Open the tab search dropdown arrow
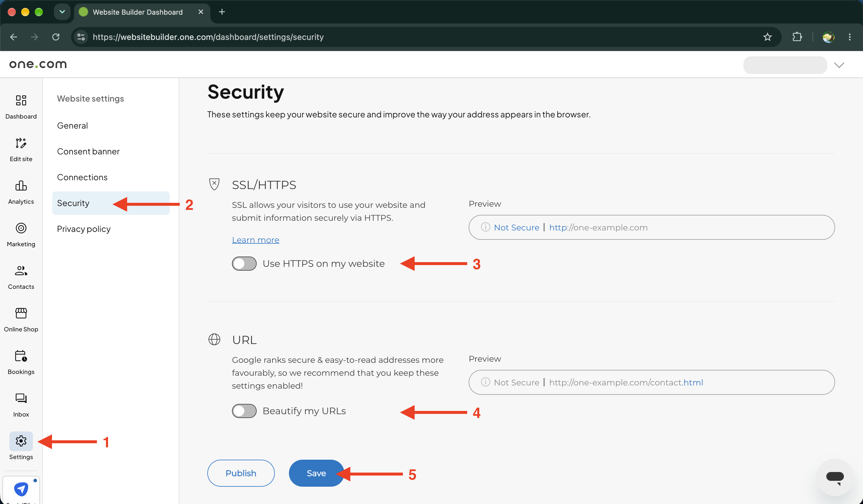The height and width of the screenshot is (504, 863). (62, 12)
